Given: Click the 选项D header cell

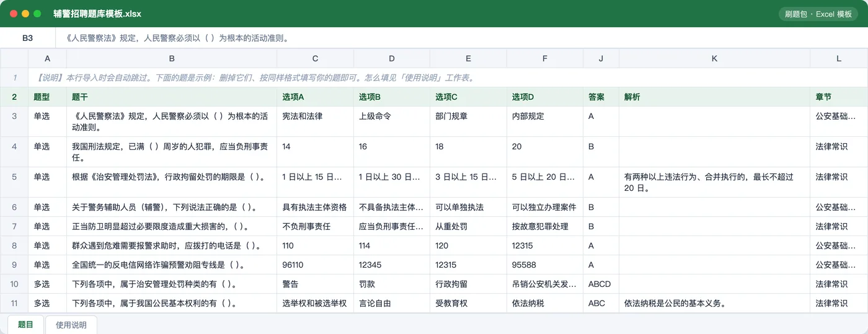Looking at the screenshot, I should click(545, 97).
